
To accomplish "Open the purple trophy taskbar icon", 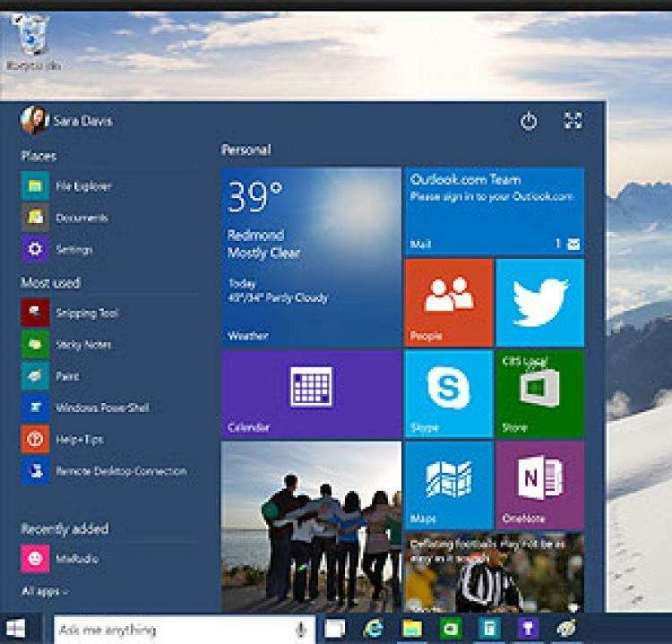I will point(528,629).
